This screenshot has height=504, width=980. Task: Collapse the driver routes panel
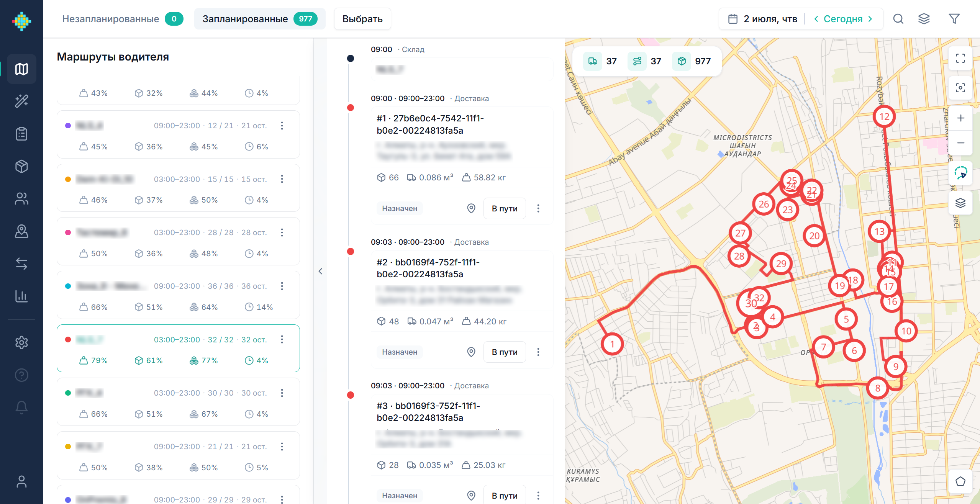[320, 271]
